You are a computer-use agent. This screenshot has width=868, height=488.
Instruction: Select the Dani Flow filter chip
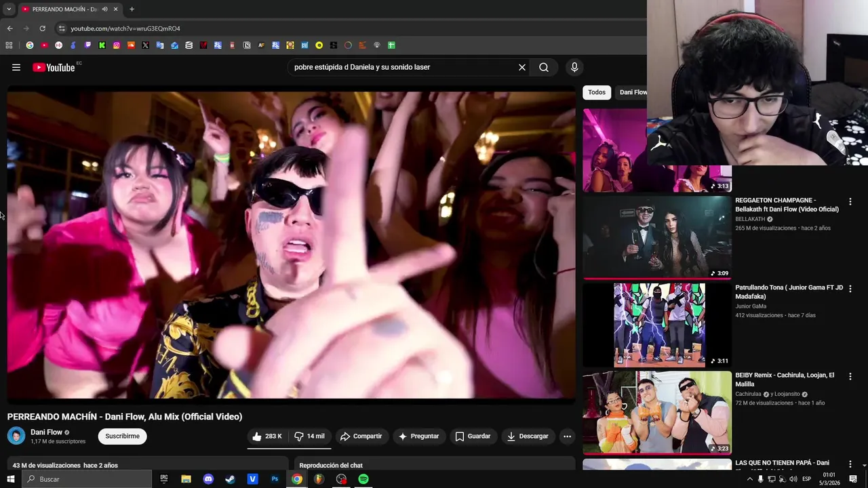(x=632, y=92)
